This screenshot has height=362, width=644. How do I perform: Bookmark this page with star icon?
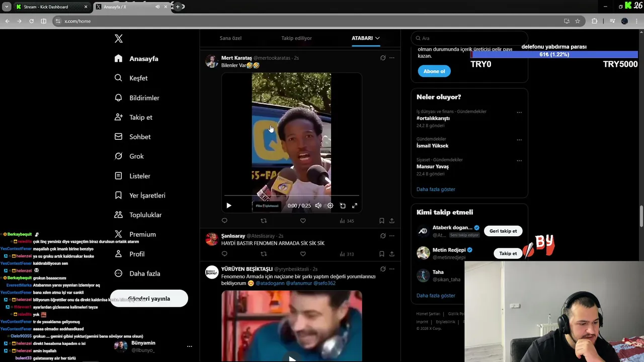(578, 21)
